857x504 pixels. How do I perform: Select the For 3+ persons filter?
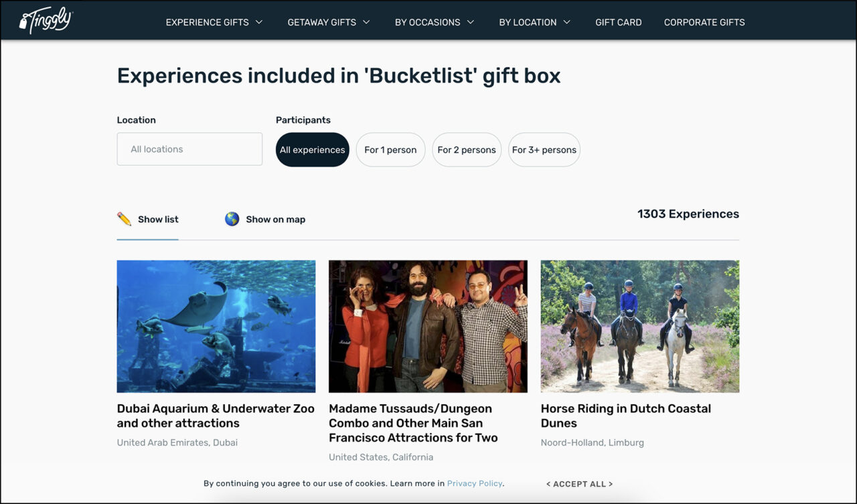point(544,150)
